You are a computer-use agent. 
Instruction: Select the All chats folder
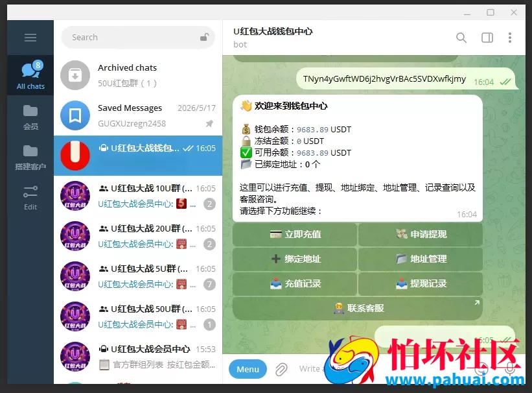30,75
